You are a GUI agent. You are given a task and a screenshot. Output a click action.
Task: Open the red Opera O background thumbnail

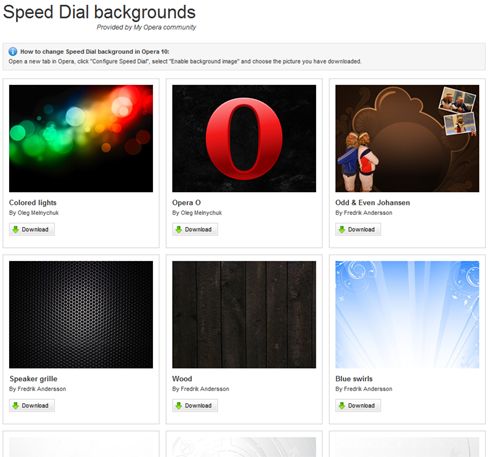244,138
